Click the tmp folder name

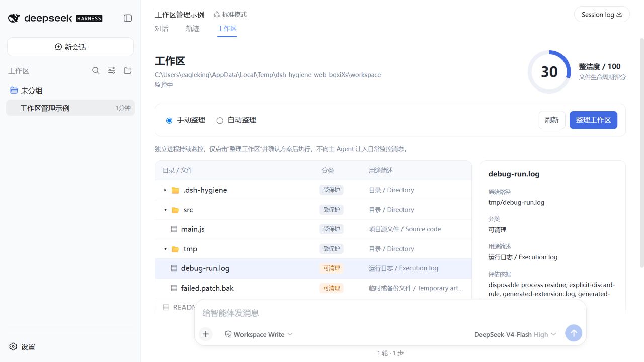click(x=190, y=249)
